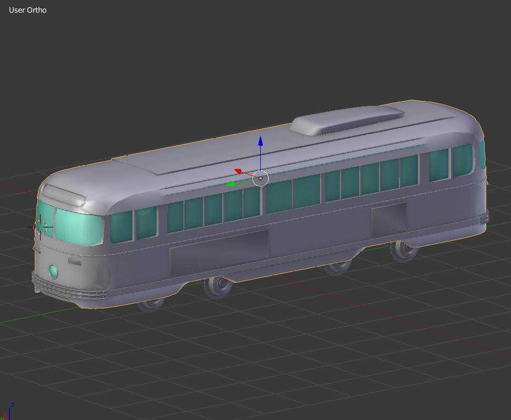The width and height of the screenshot is (511, 420).
Task: Click the tram's round front headlight
Action: [53, 271]
